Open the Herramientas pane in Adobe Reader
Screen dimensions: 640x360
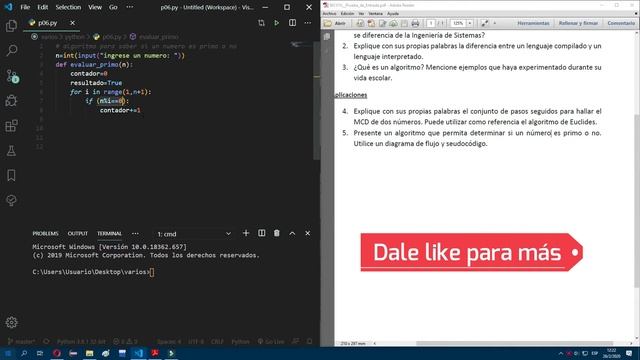coord(533,23)
